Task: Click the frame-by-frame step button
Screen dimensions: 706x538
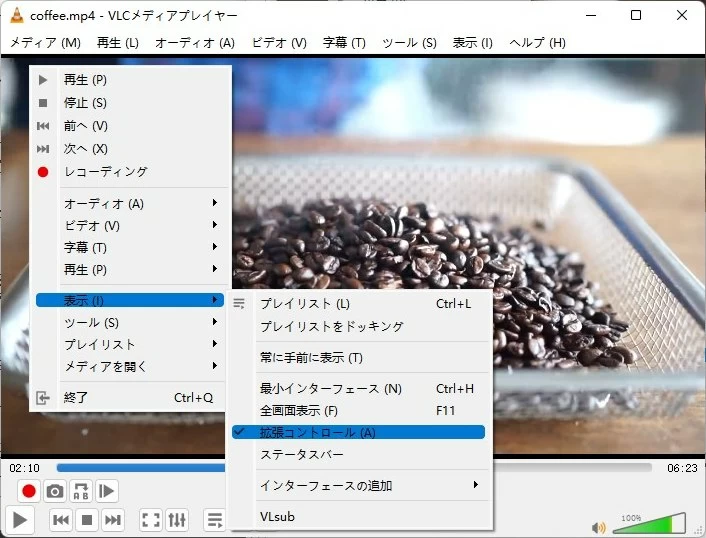Action: (107, 491)
